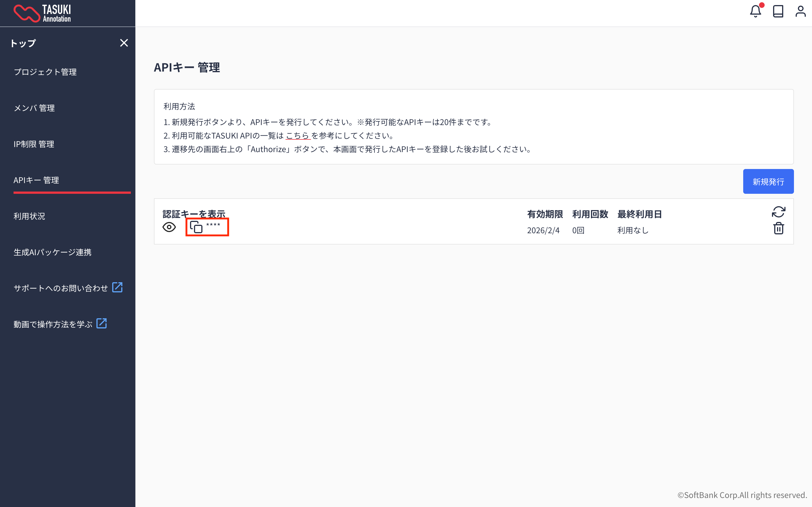
Task: Select IP制限 管理 in sidebar
Action: [34, 144]
